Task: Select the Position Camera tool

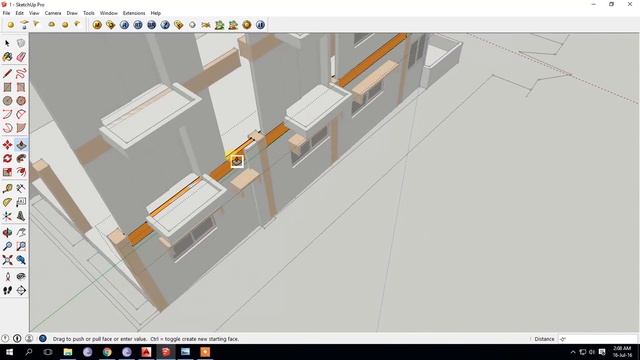Action: pyautogui.click(x=7, y=277)
